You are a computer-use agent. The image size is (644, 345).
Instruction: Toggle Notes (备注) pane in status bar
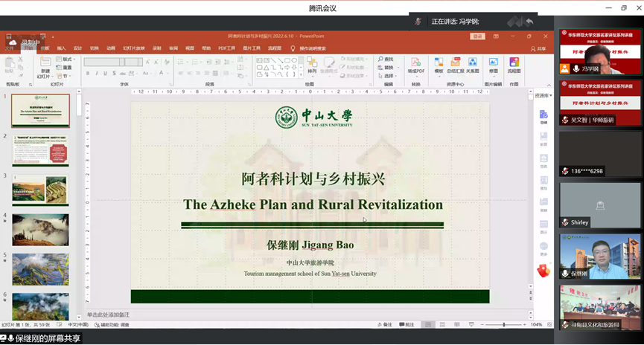(x=384, y=324)
